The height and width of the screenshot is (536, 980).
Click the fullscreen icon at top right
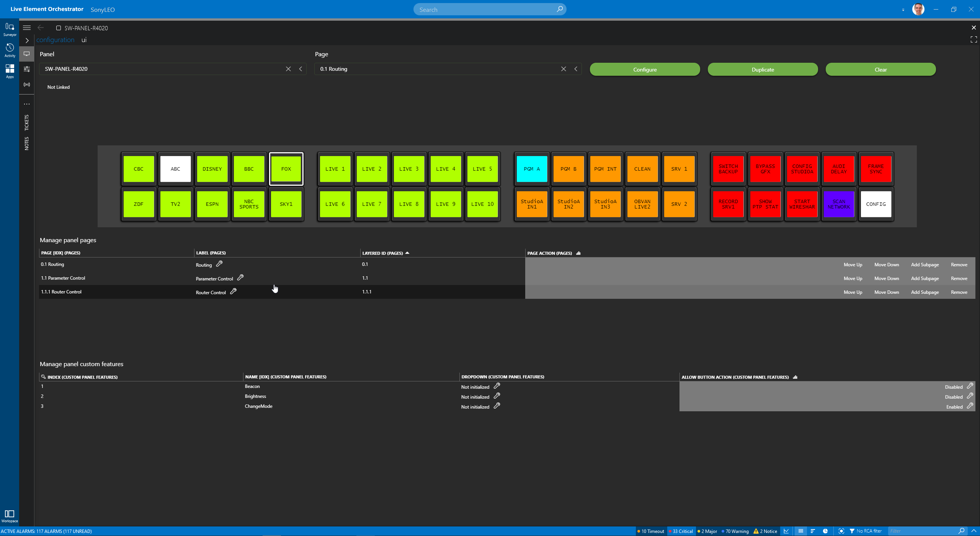tap(973, 39)
